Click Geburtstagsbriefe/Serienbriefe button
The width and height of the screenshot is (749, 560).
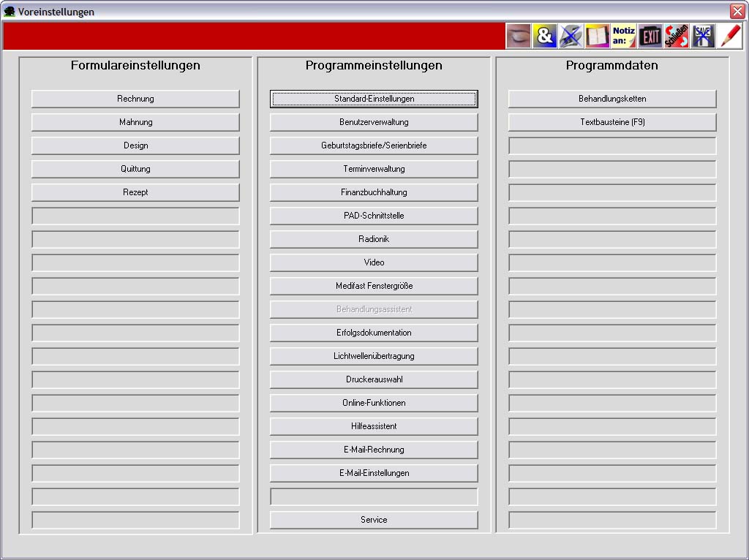(374, 145)
